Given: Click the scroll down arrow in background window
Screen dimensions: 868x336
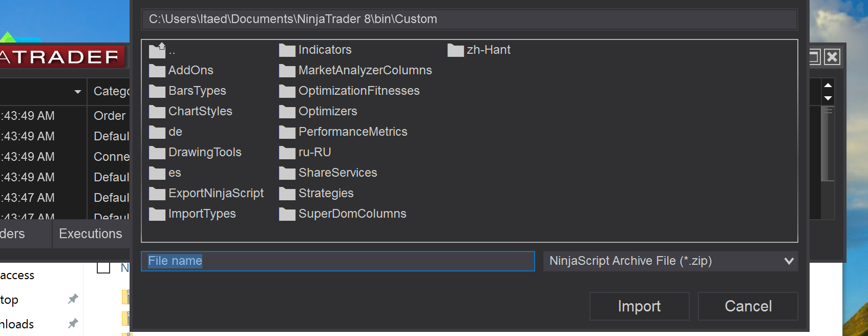Looking at the screenshot, I should click(828, 98).
